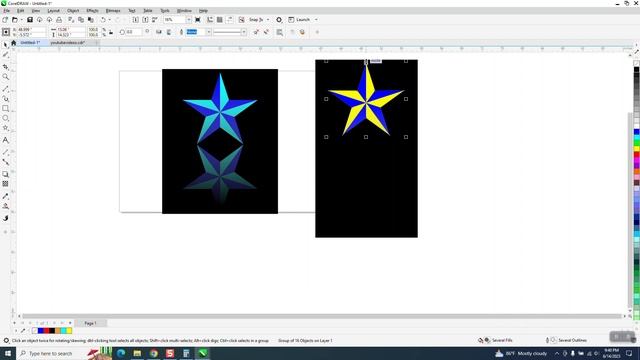Select the Freehand curve tool
Screen dimensions: 640x360
pyautogui.click(x=5, y=89)
